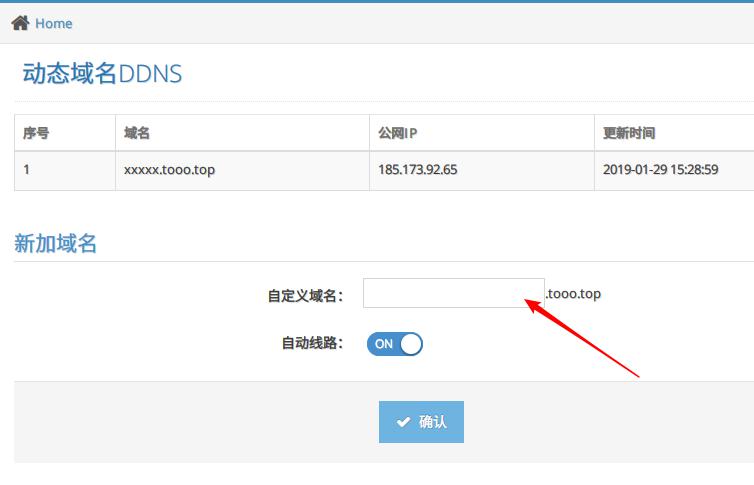This screenshot has height=485, width=754.
Task: Focus the 自定义域名 input field
Action: [453, 293]
